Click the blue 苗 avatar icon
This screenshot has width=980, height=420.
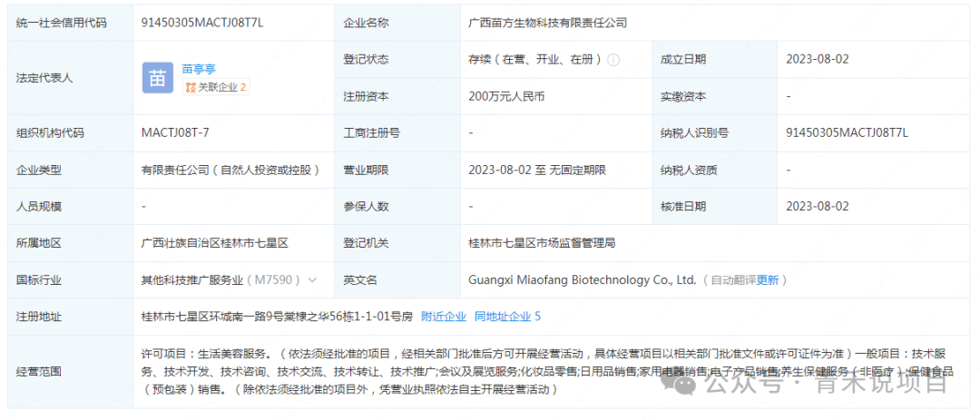pos(157,78)
